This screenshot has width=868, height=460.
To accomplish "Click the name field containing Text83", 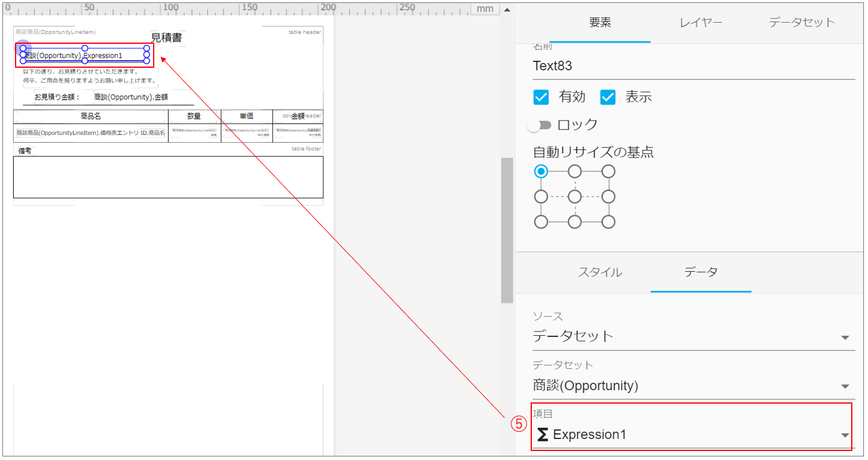I will point(693,66).
